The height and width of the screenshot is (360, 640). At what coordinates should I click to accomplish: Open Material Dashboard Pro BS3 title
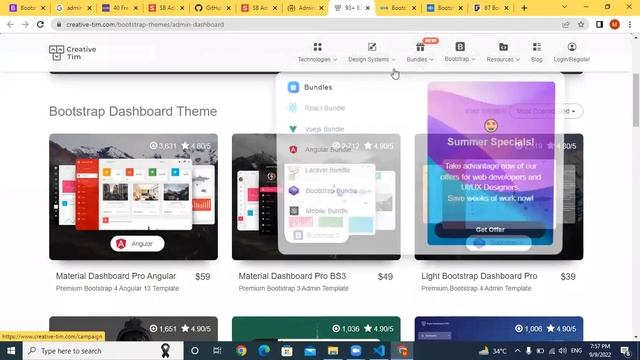pyautogui.click(x=292, y=276)
